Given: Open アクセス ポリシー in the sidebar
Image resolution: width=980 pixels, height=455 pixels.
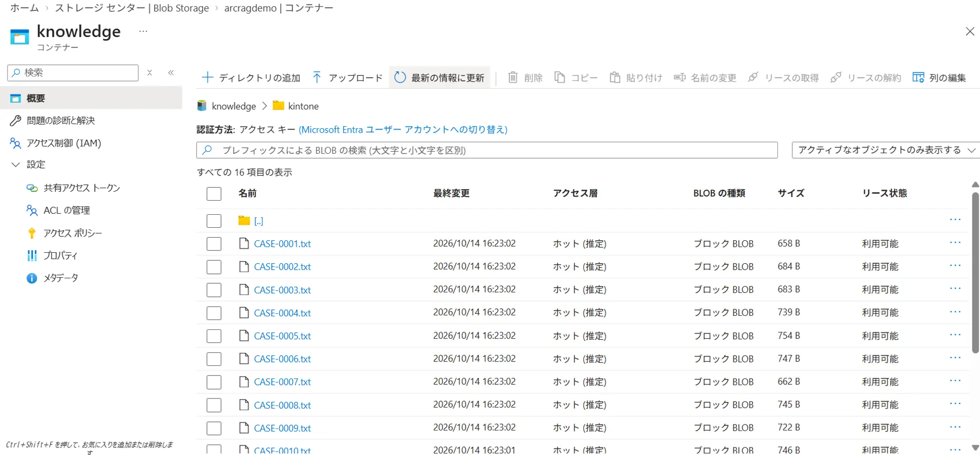Looking at the screenshot, I should click(x=73, y=233).
